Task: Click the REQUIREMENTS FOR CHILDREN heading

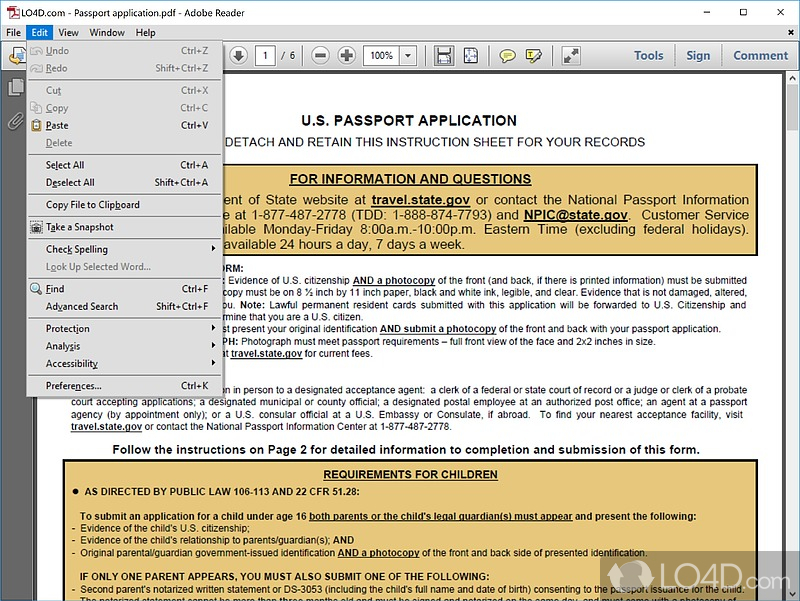Action: point(410,474)
